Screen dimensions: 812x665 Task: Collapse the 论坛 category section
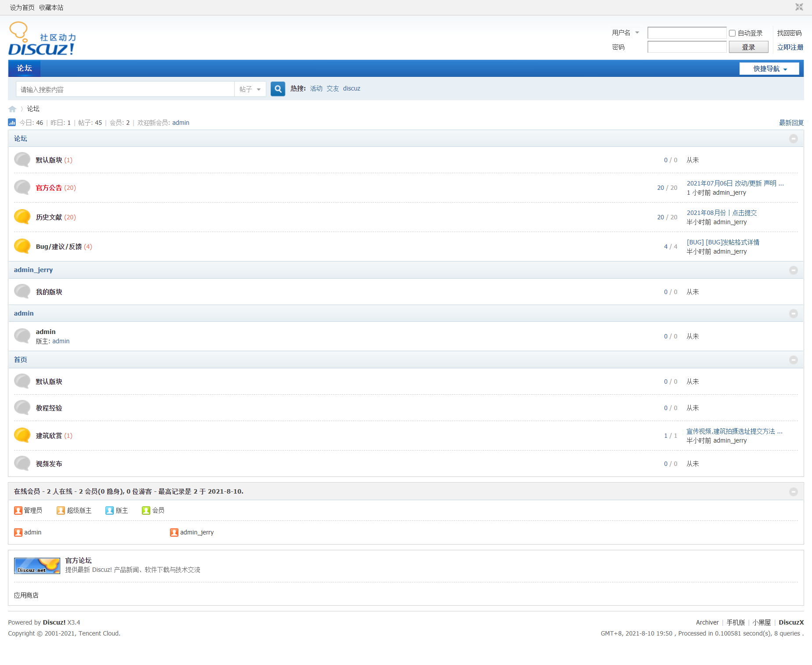coord(793,139)
